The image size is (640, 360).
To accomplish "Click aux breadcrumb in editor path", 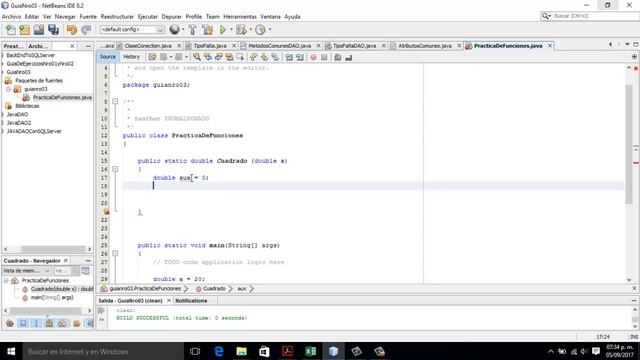I will coord(242,289).
